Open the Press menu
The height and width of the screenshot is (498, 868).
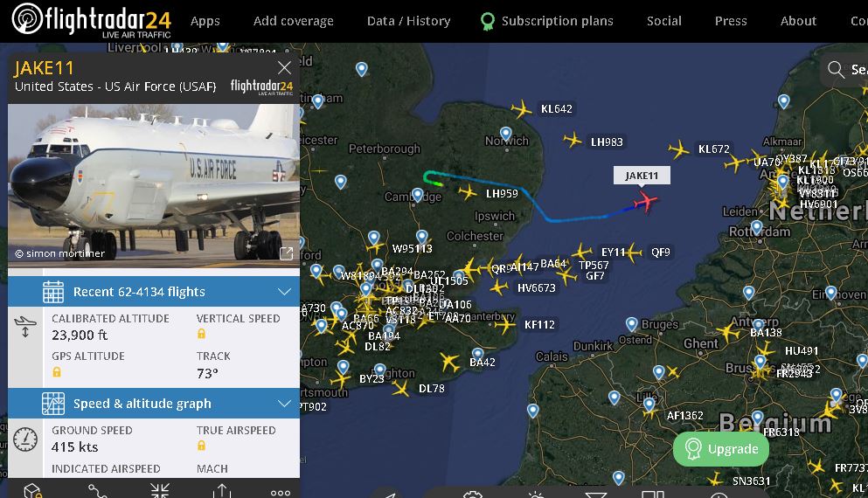[731, 21]
